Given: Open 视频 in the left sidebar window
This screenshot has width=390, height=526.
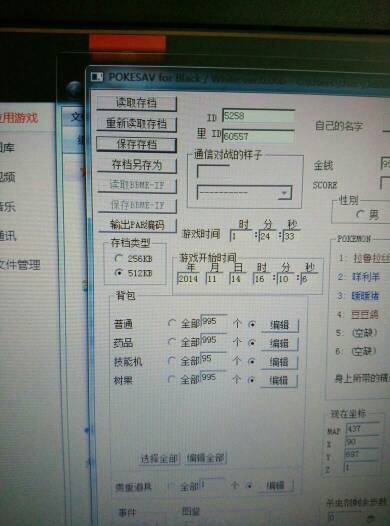Looking at the screenshot, I should click(x=8, y=177).
